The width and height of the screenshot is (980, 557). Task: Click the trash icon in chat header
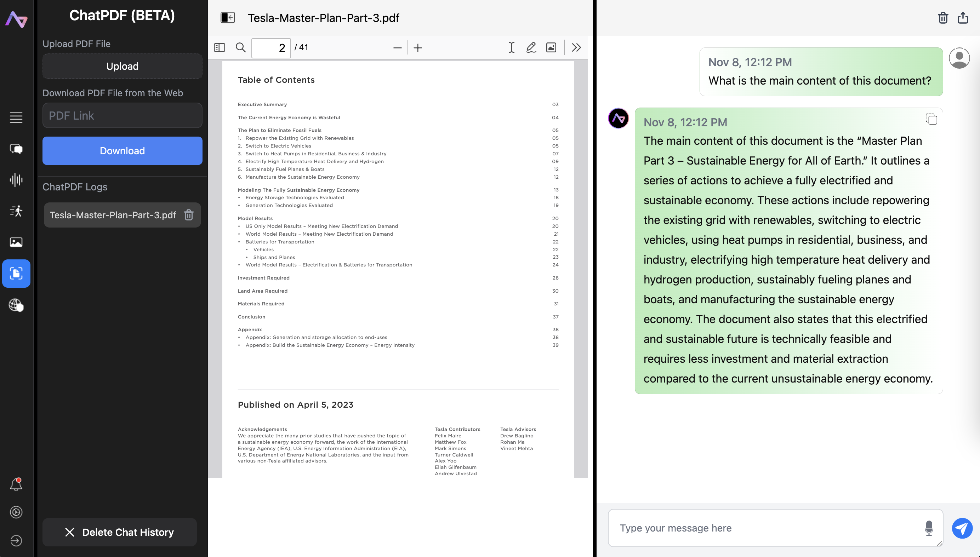pyautogui.click(x=943, y=18)
